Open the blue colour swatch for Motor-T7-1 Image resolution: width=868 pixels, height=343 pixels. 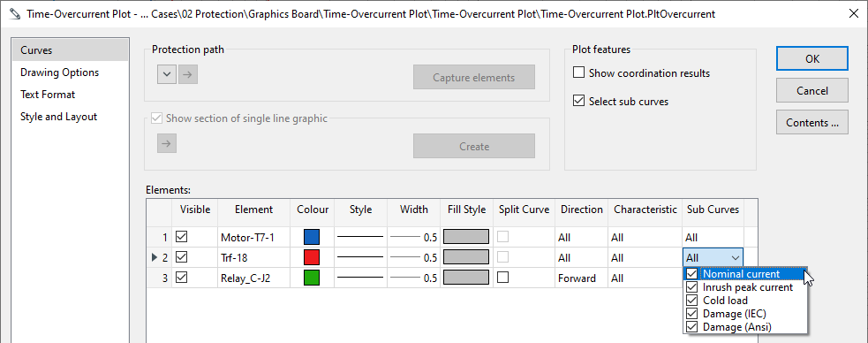pyautogui.click(x=312, y=237)
